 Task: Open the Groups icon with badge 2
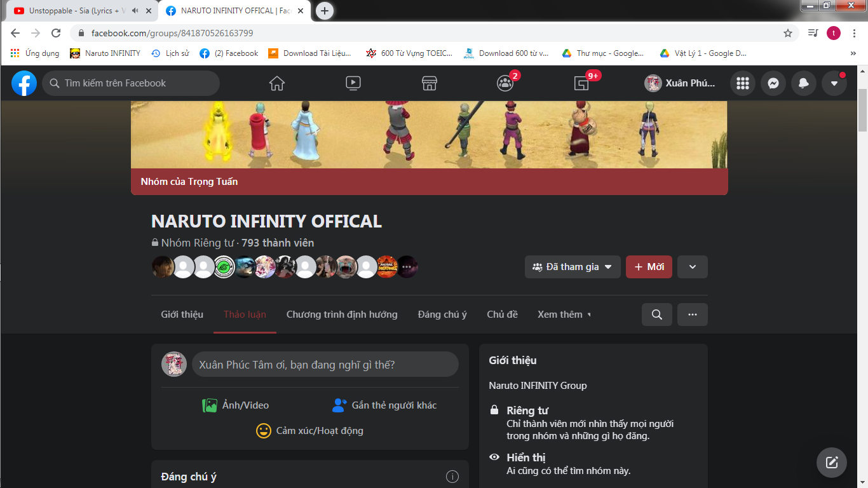[x=506, y=83]
